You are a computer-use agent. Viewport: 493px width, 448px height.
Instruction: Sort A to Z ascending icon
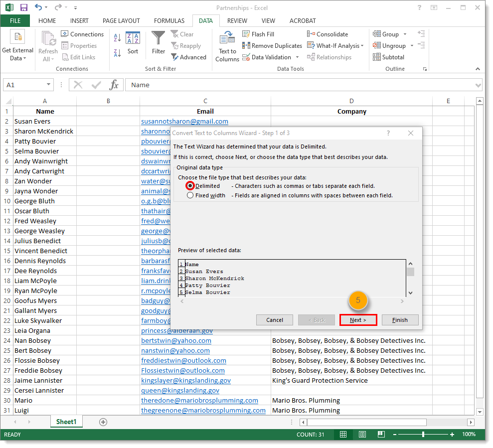click(117, 38)
